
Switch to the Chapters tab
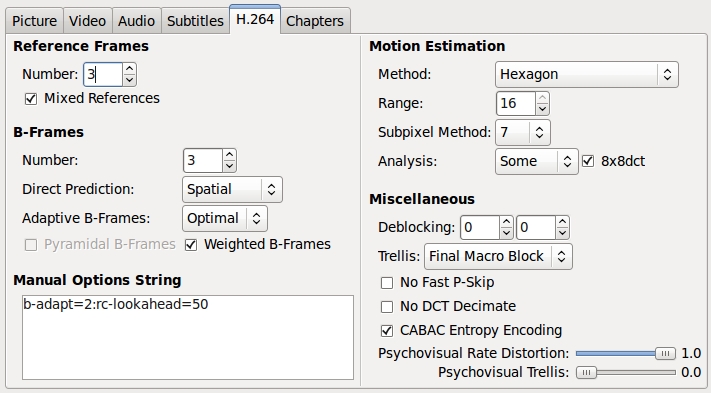315,21
